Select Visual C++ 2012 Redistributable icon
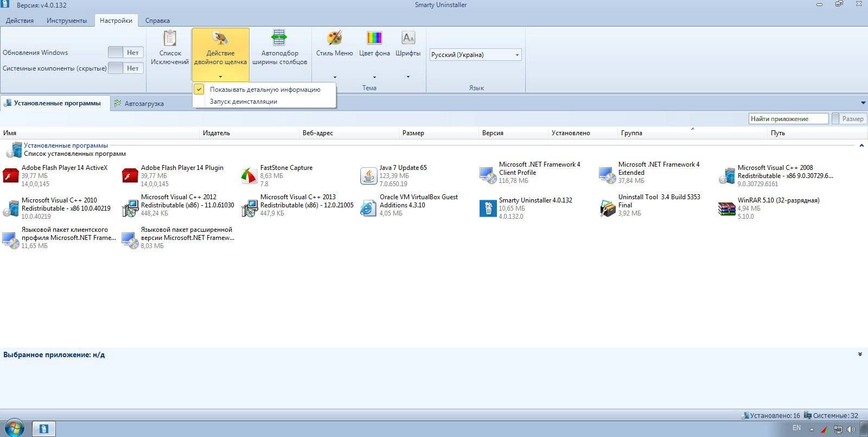The width and height of the screenshot is (868, 437). [x=130, y=208]
